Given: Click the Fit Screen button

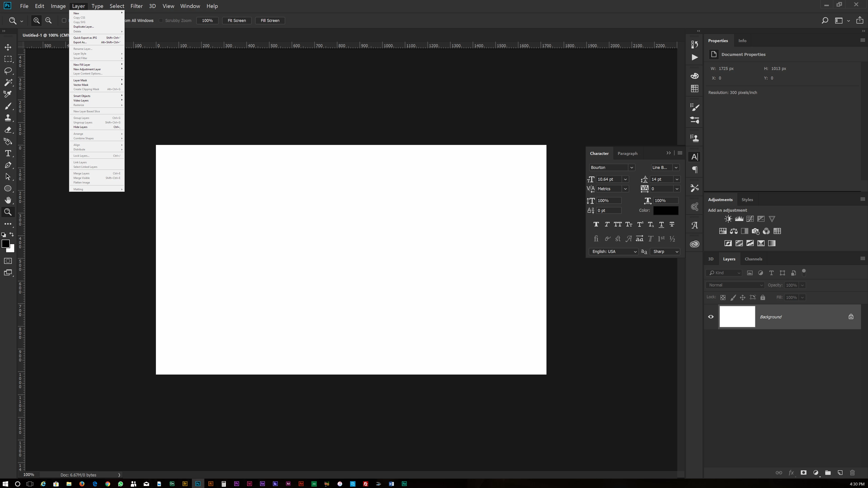Looking at the screenshot, I should [236, 21].
